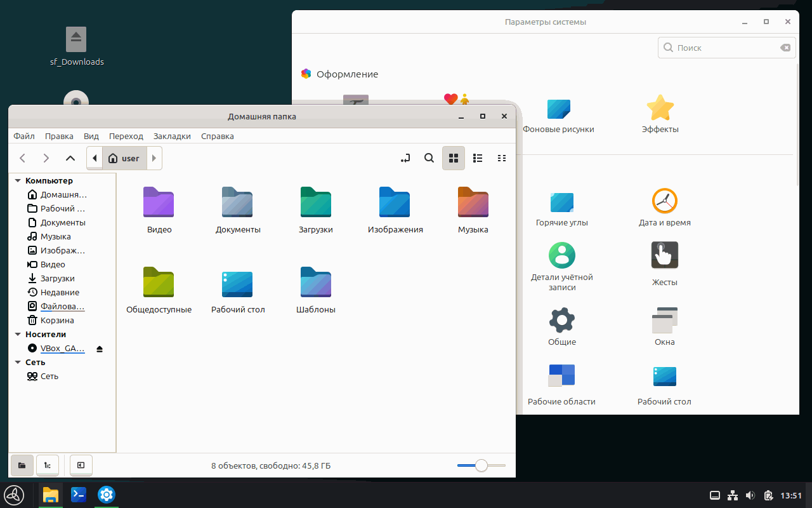812x508 pixels.
Task: Show the tree view in sidebar
Action: (x=48, y=465)
